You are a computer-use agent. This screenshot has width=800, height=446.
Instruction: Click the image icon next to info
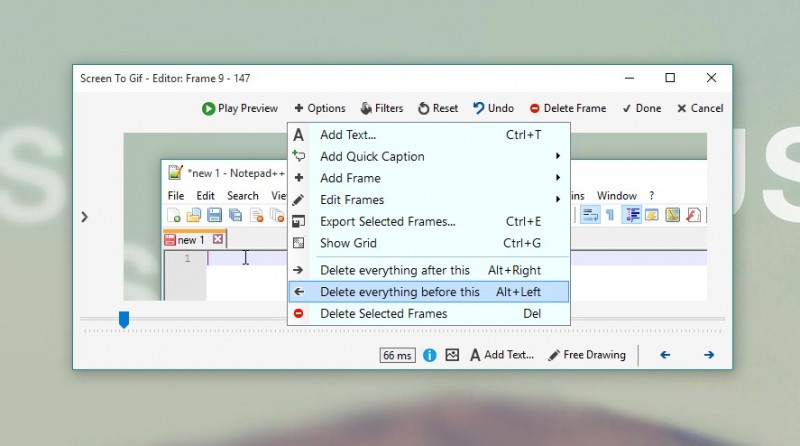coord(452,355)
